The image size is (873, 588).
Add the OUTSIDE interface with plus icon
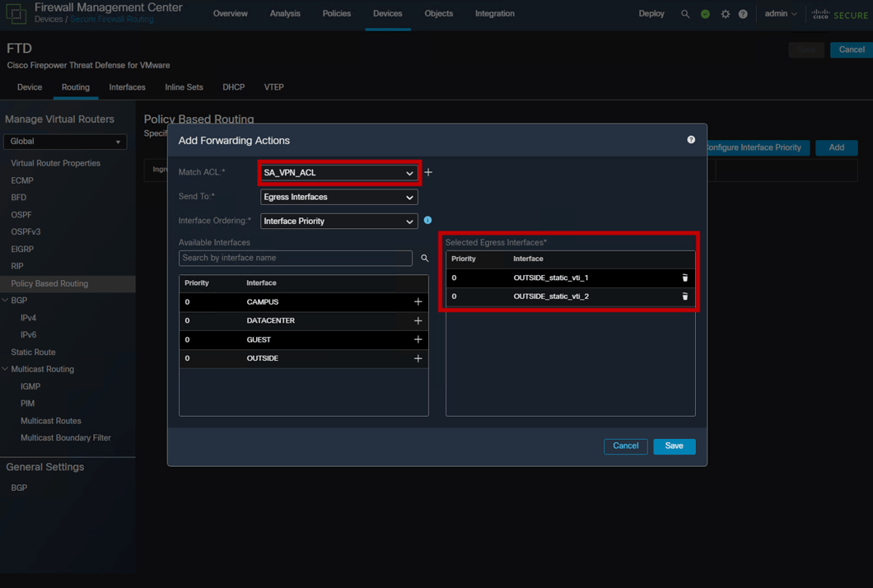[418, 358]
